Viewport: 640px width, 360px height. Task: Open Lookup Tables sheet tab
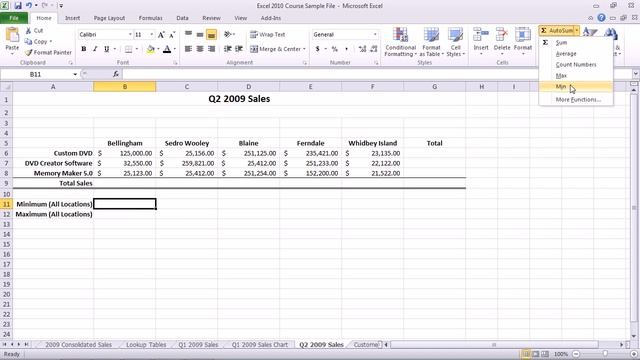click(146, 344)
